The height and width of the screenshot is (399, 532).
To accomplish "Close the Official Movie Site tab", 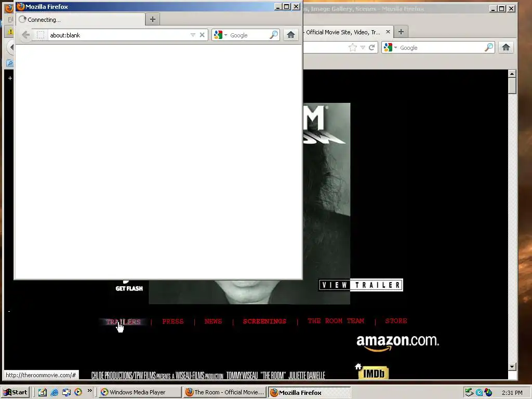I will click(x=388, y=32).
